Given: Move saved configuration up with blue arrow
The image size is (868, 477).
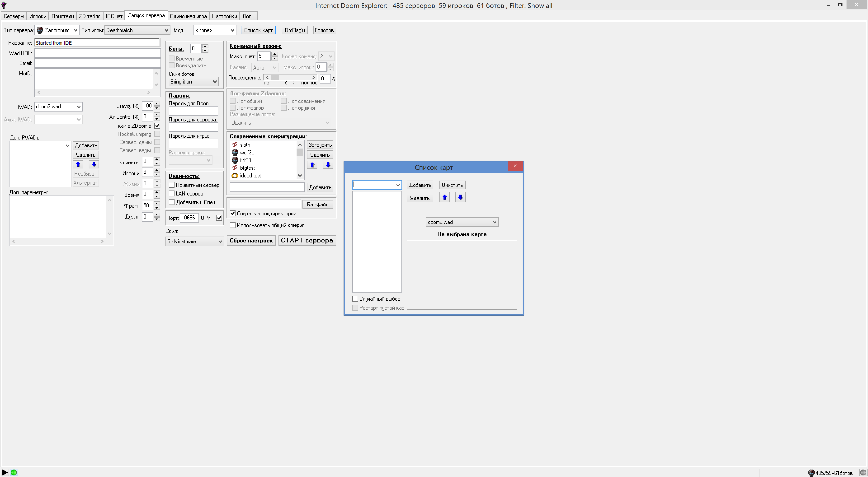Looking at the screenshot, I should 312,165.
